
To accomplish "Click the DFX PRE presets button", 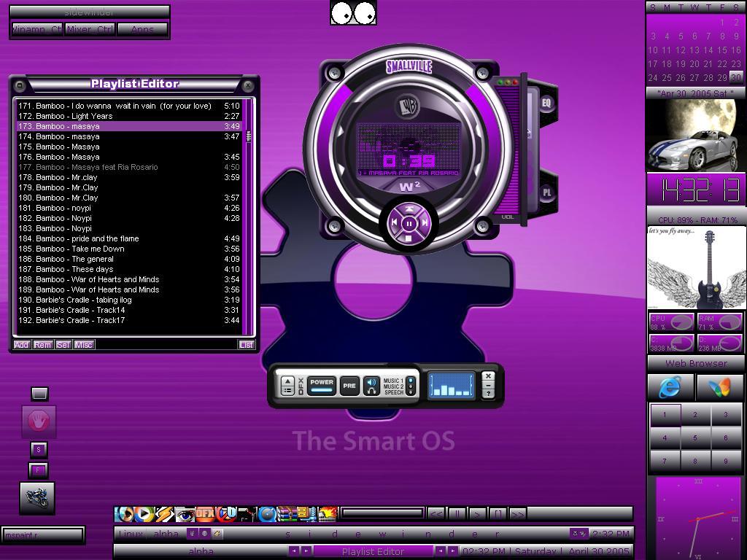I will 349,386.
